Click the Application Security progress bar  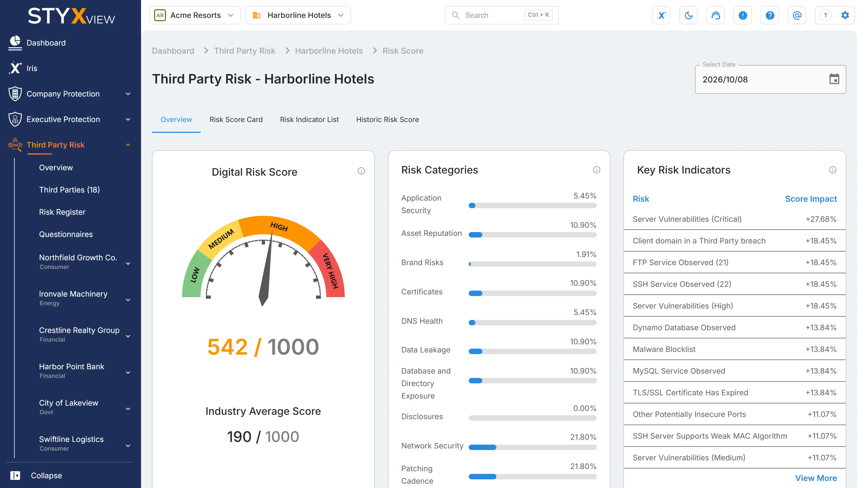pyautogui.click(x=532, y=206)
